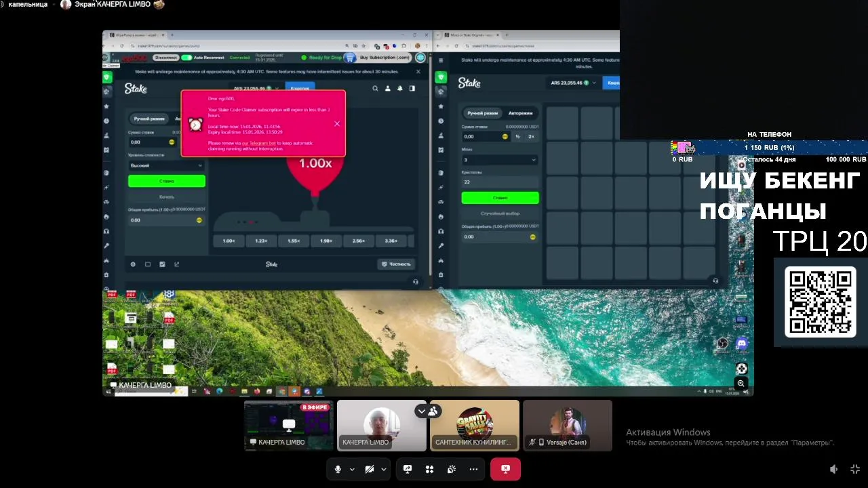Image resolution: width=868 pixels, height=488 pixels.
Task: Toggle microphone in the call controls
Action: coord(338,469)
